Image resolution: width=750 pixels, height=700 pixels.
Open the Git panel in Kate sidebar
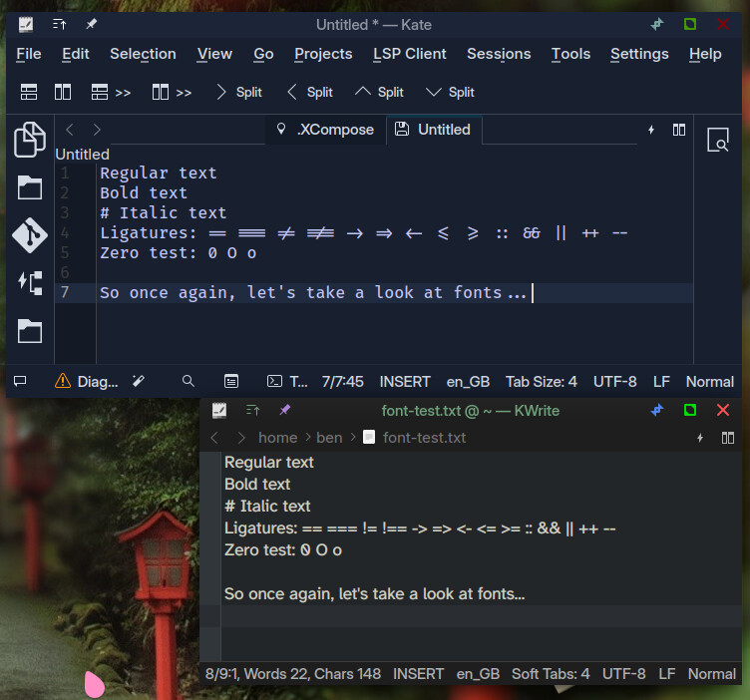click(30, 235)
